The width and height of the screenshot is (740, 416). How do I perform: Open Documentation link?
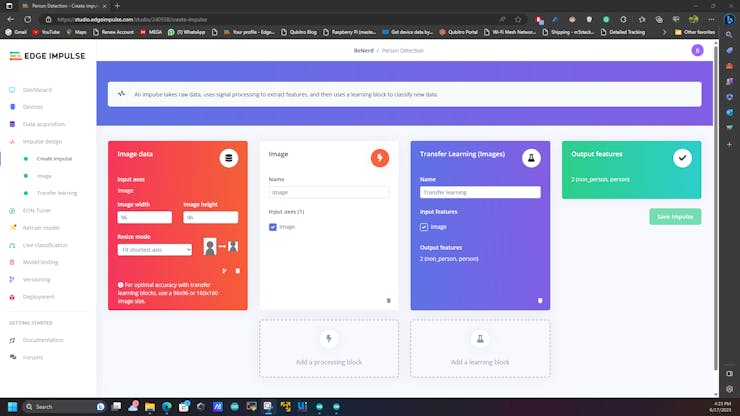point(43,340)
